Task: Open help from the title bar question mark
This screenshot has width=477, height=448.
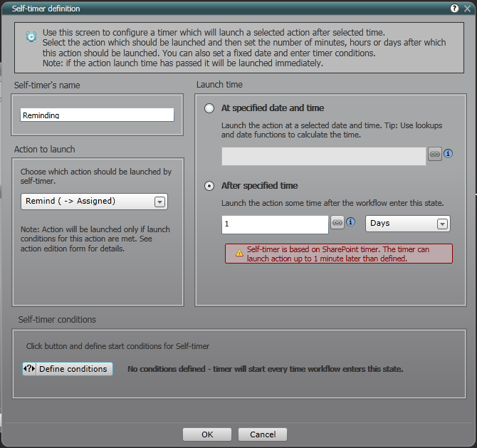Action: [454, 9]
